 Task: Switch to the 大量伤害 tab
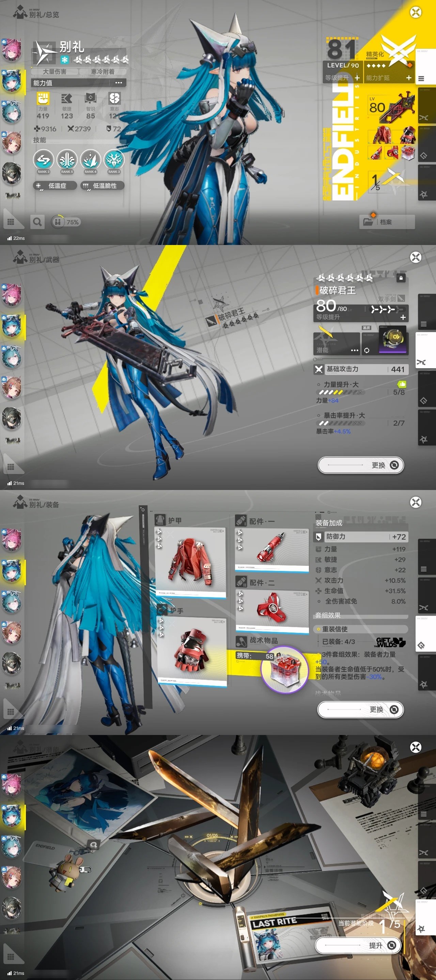coord(54,71)
